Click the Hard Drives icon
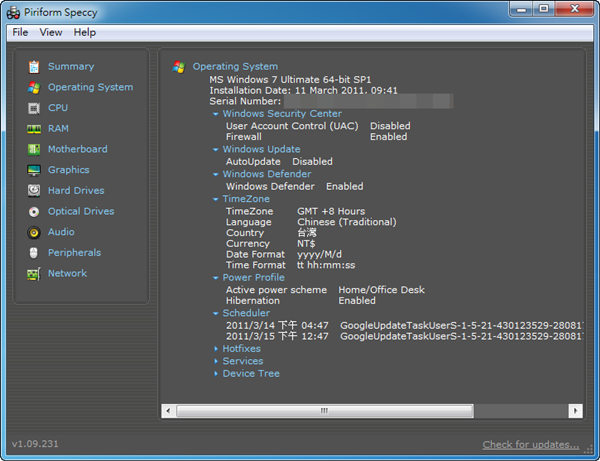The image size is (600, 461). [x=34, y=191]
